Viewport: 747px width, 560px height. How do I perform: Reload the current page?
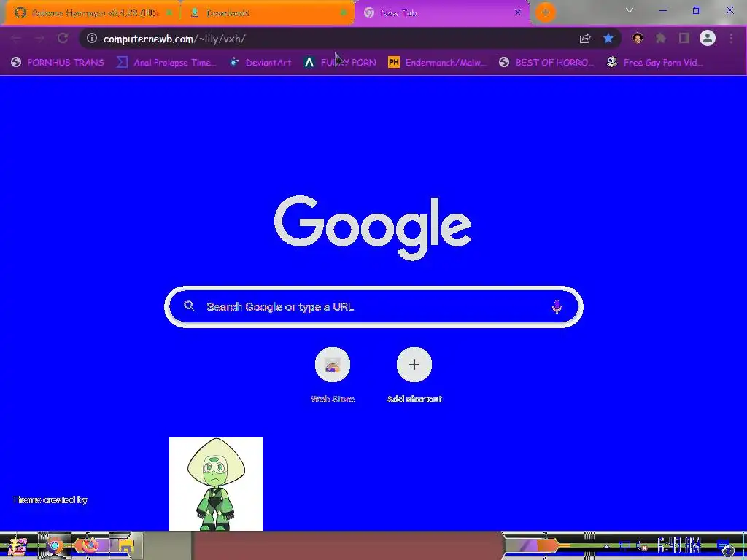tap(63, 39)
